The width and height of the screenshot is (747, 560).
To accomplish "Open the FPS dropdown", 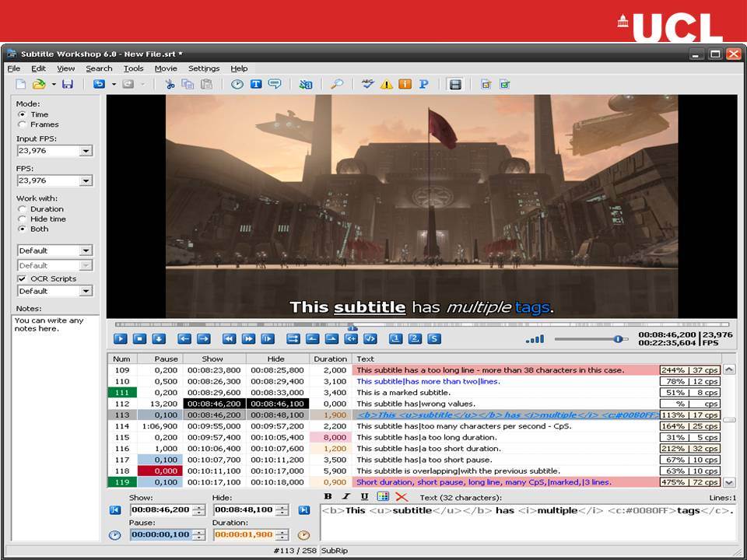I will coord(86,181).
